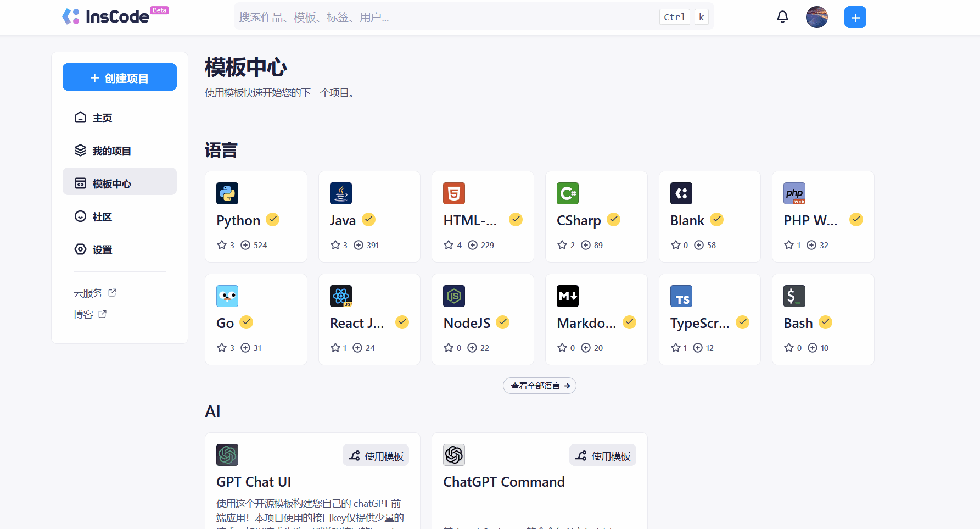Click the HTML5 template icon

pos(454,193)
